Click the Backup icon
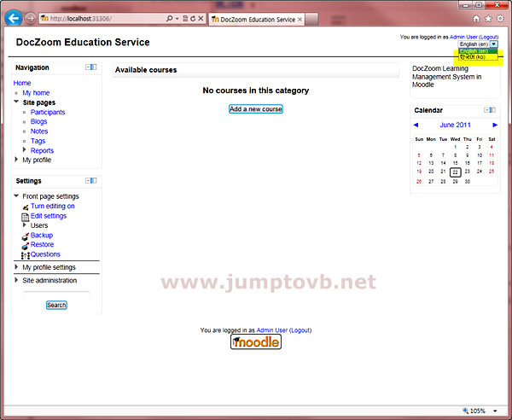The height and width of the screenshot is (420, 512). click(25, 236)
